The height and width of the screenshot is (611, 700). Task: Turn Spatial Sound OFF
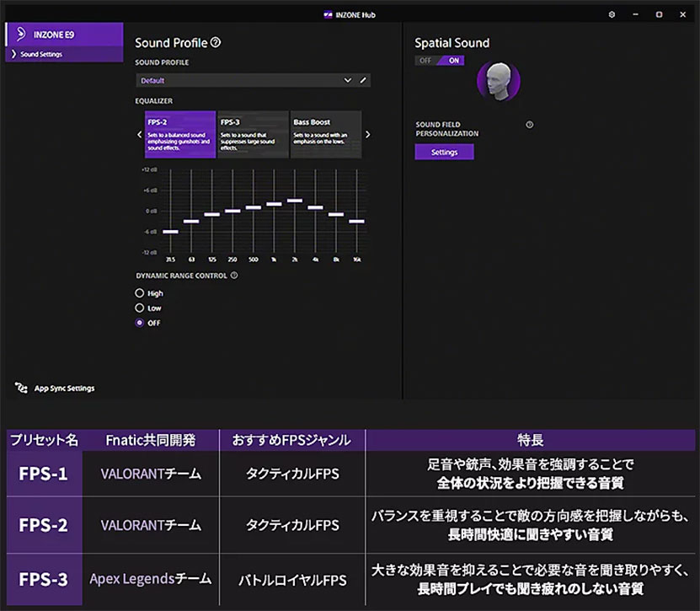click(426, 61)
